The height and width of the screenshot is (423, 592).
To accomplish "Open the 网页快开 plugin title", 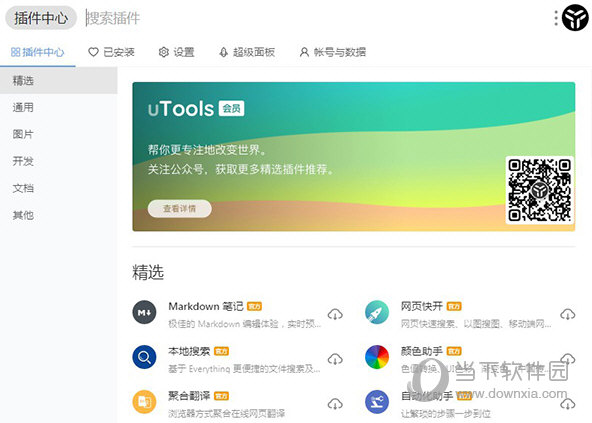I will click(x=421, y=306).
